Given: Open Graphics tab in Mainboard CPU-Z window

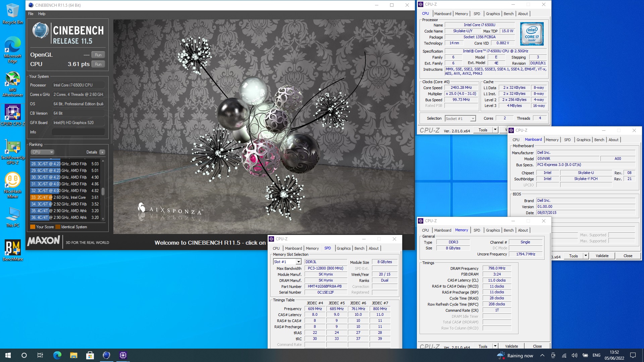Looking at the screenshot, I should coord(584,140).
